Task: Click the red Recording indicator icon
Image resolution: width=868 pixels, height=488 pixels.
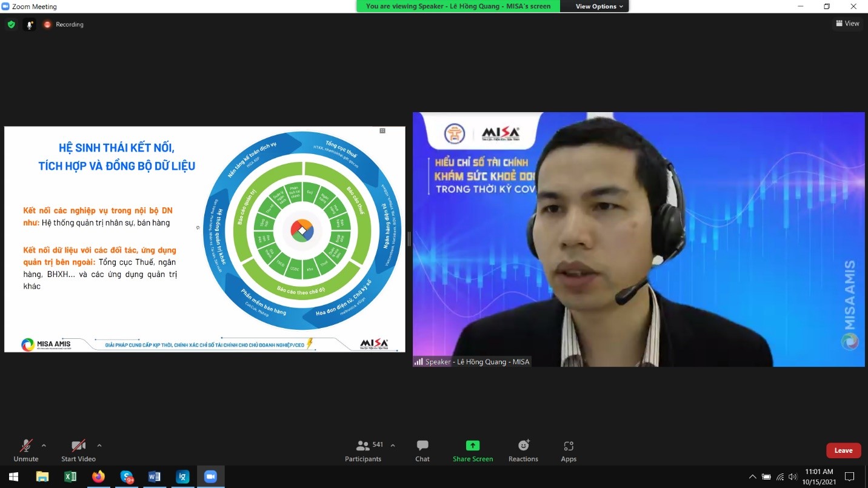Action: [x=47, y=24]
